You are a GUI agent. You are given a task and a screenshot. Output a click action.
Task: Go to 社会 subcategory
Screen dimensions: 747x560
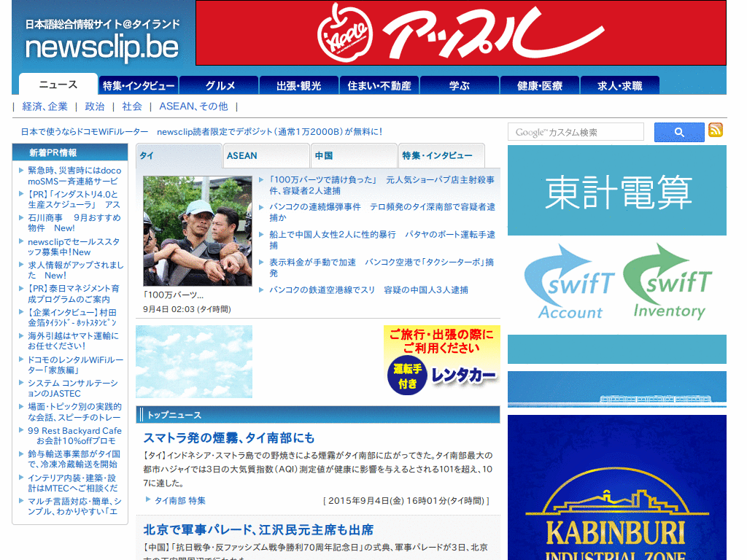[132, 106]
